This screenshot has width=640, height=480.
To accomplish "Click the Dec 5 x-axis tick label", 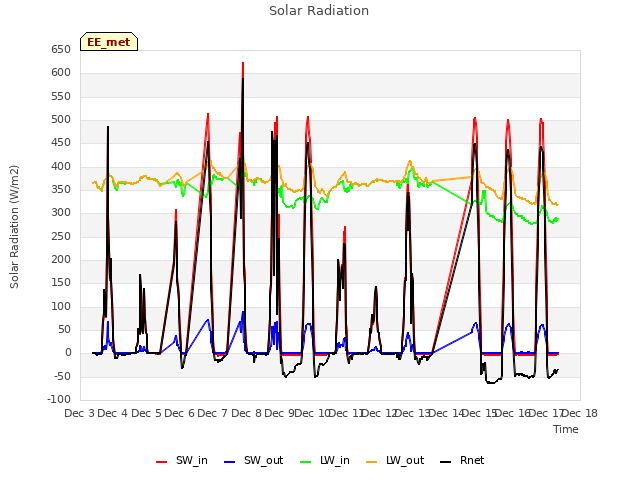I will pyautogui.click(x=146, y=413).
